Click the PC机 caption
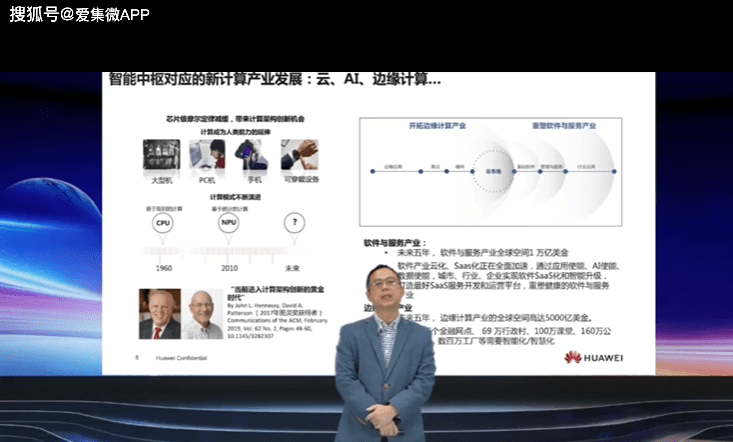Image resolution: width=733 pixels, height=442 pixels. [x=207, y=180]
